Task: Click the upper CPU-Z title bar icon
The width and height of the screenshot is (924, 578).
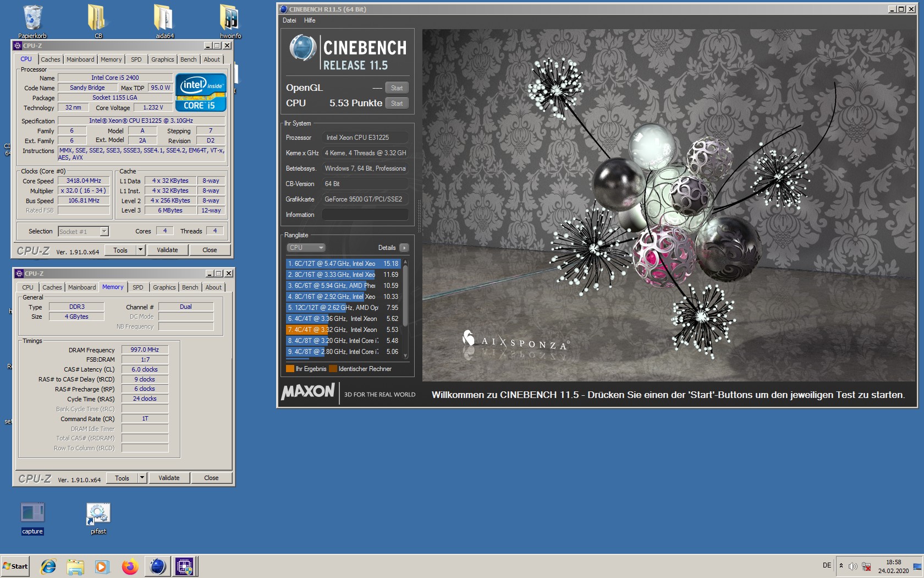Action: point(18,46)
